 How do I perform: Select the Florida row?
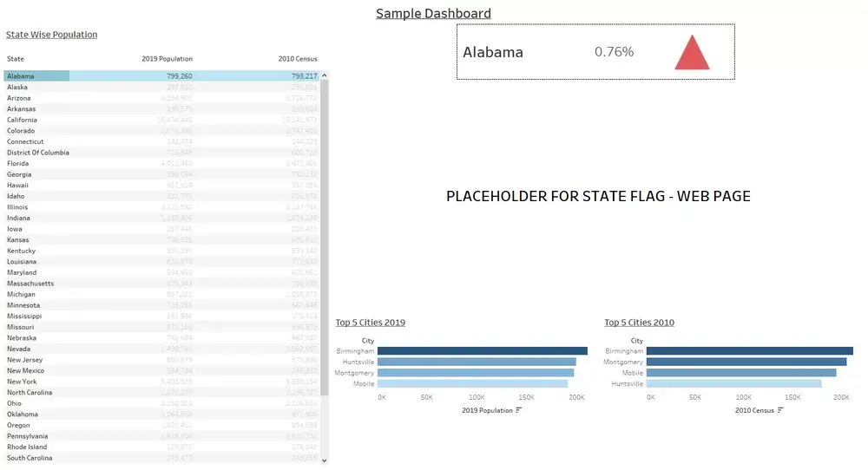(161, 164)
